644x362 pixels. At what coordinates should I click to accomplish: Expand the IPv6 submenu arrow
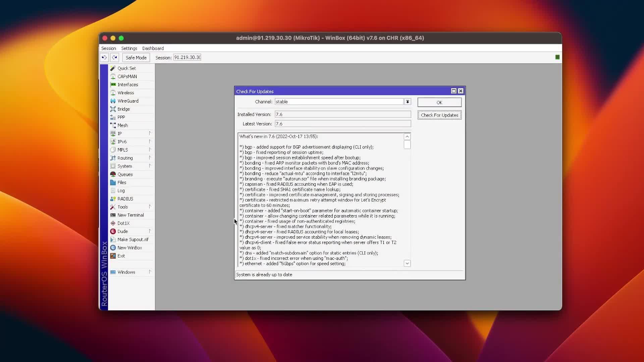click(x=150, y=141)
